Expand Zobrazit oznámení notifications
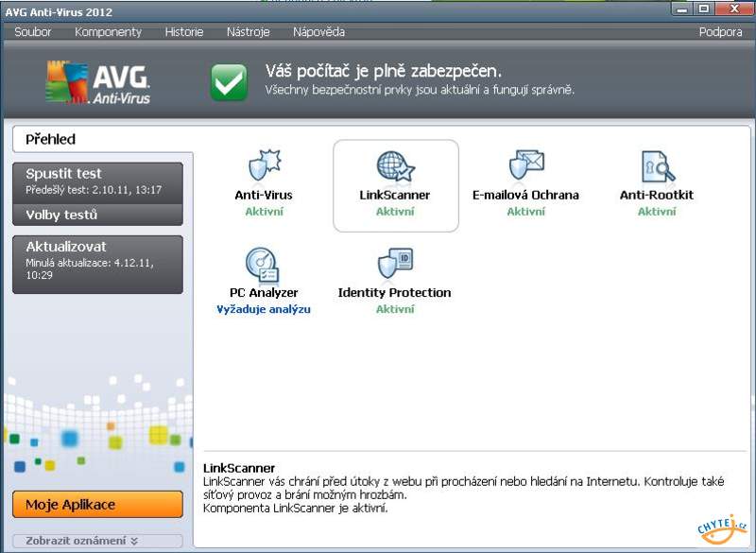756x553 pixels. tap(98, 541)
